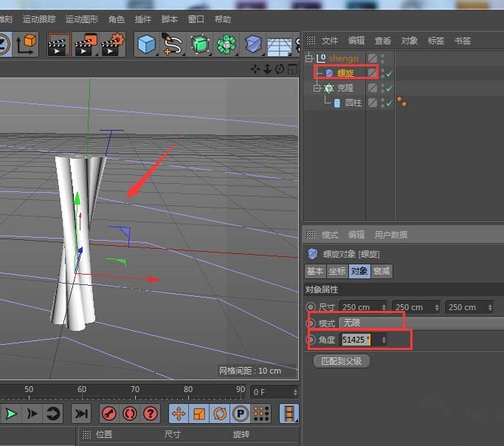Select the spline pen tool icon
This screenshot has height=446, width=504.
point(173,45)
